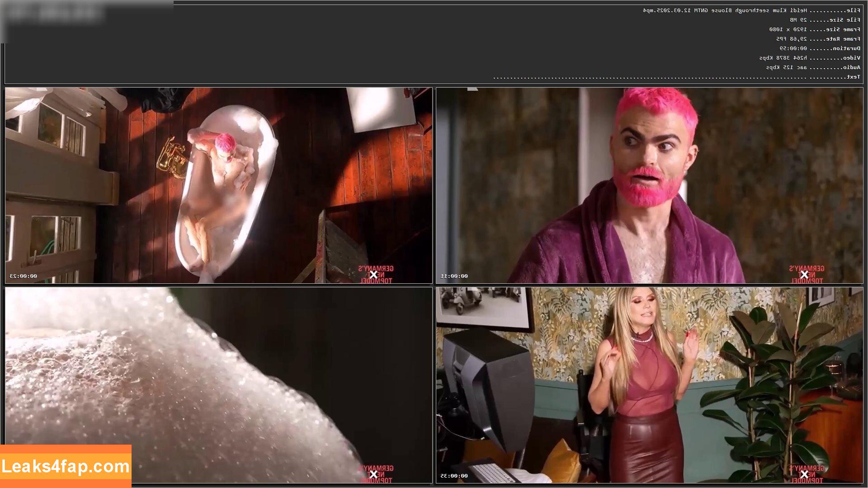The image size is (868, 488).
Task: Open the Leaks4fap.com orange banner
Action: coord(66,466)
